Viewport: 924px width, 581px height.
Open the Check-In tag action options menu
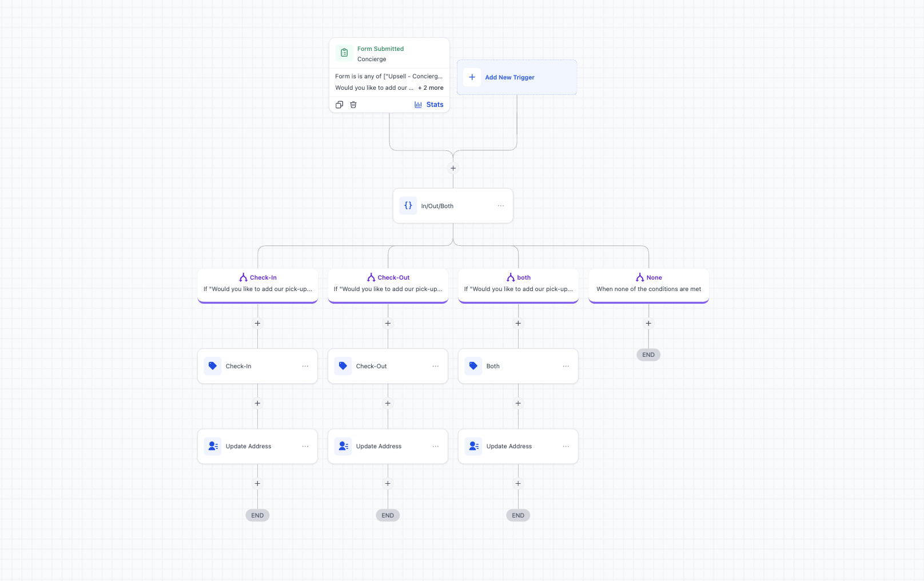[x=305, y=366]
